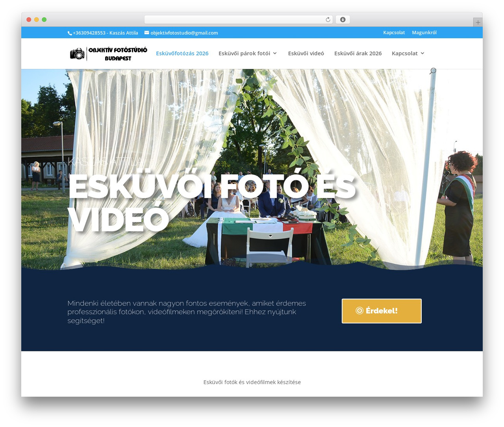The image size is (504, 427).
Task: Click the browser address bar
Action: coord(238,20)
